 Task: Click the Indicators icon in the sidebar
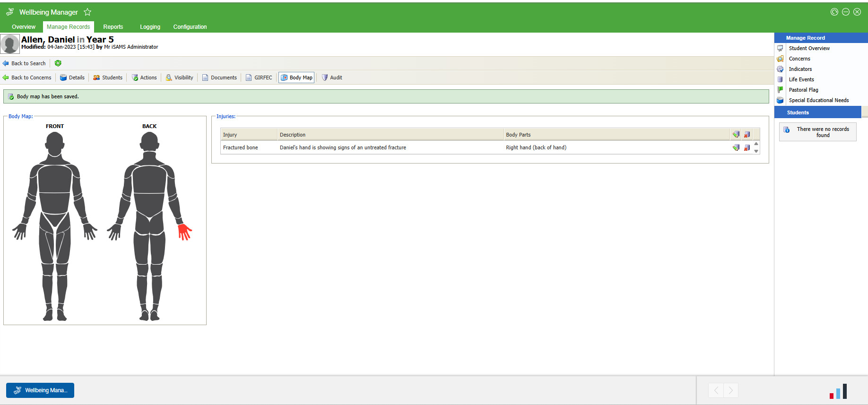click(x=780, y=69)
